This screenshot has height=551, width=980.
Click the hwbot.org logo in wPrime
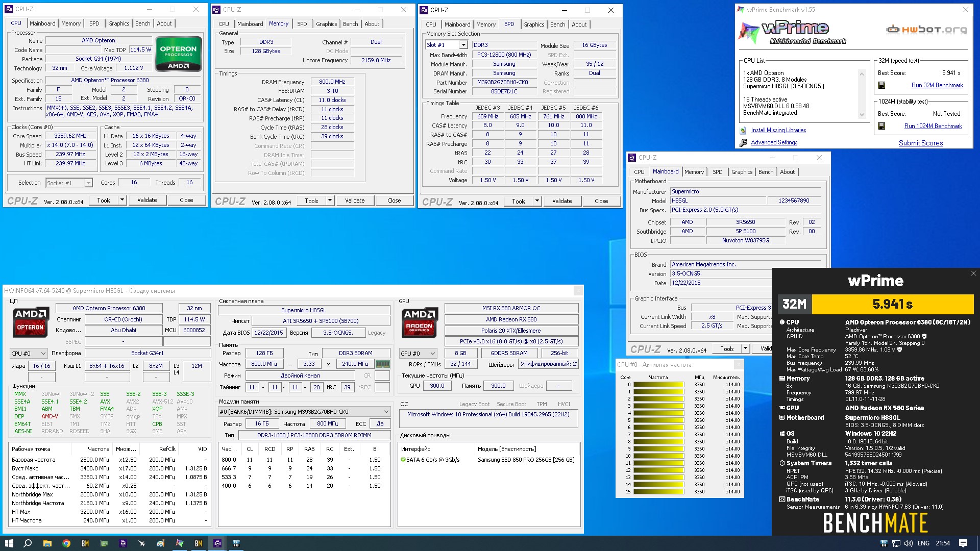coord(926,30)
